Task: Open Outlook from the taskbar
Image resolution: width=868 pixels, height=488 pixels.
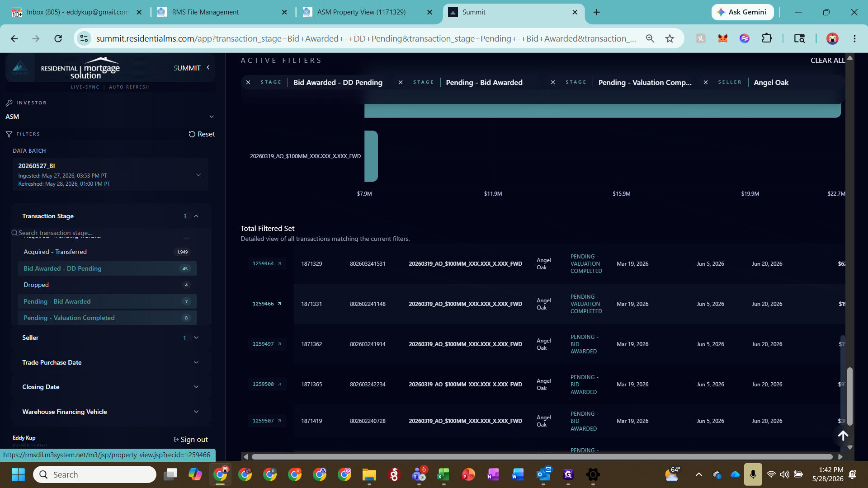Action: (543, 474)
